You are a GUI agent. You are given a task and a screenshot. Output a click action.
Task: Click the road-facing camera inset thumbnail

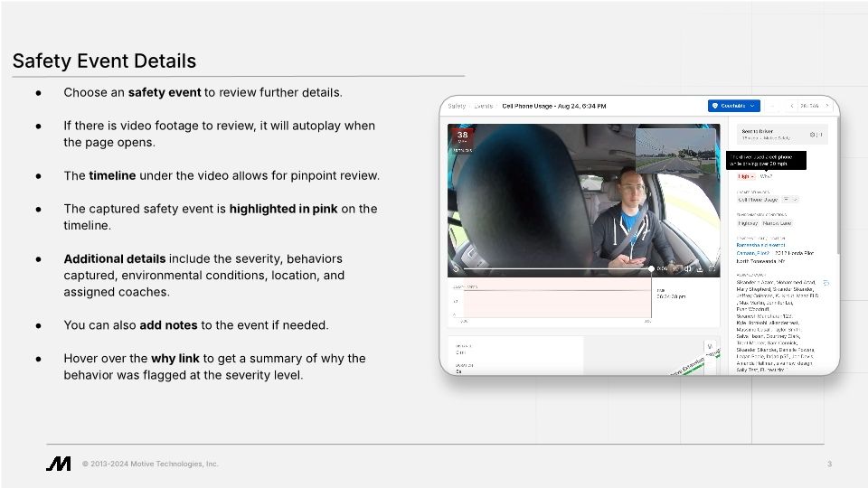point(676,151)
